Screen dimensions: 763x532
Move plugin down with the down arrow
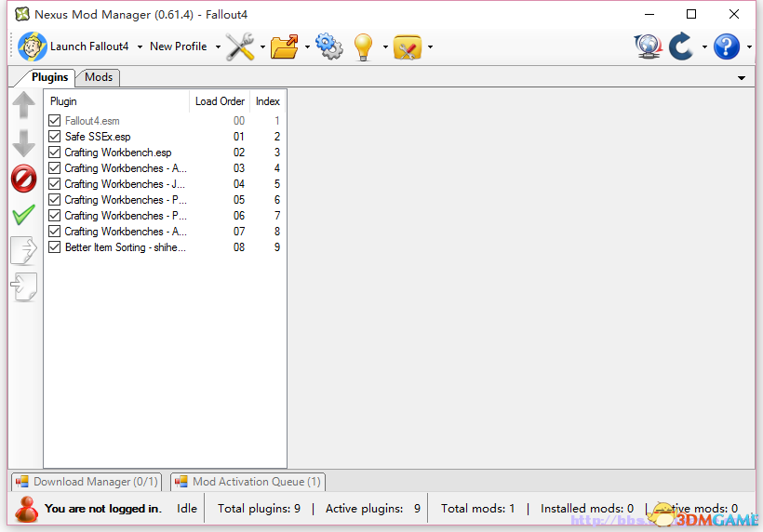click(24, 143)
